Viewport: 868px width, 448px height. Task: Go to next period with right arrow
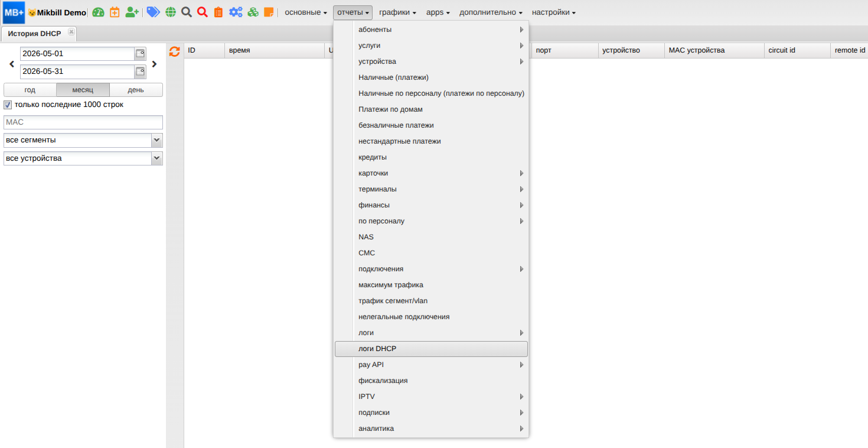[x=155, y=64]
